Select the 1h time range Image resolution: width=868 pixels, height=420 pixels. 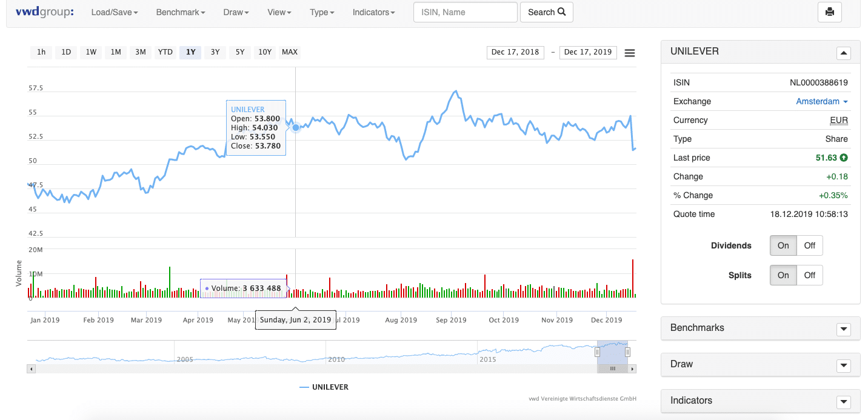[41, 52]
